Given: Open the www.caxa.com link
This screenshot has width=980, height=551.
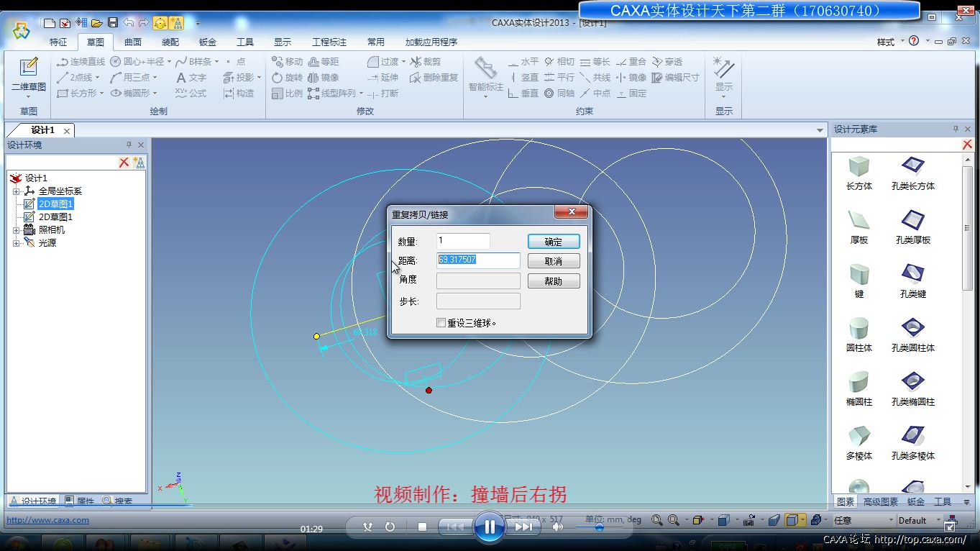Looking at the screenshot, I should [47, 520].
